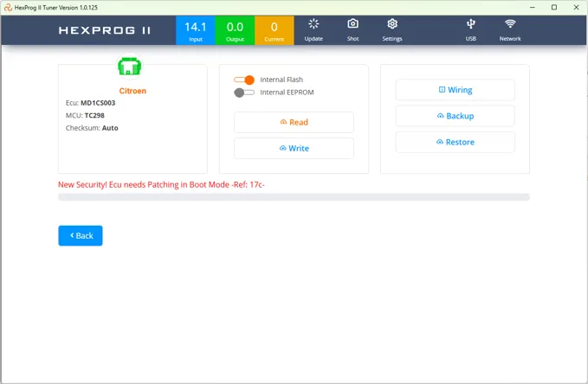This screenshot has width=588, height=384.
Task: Check the USB connection icon
Action: [x=471, y=24]
